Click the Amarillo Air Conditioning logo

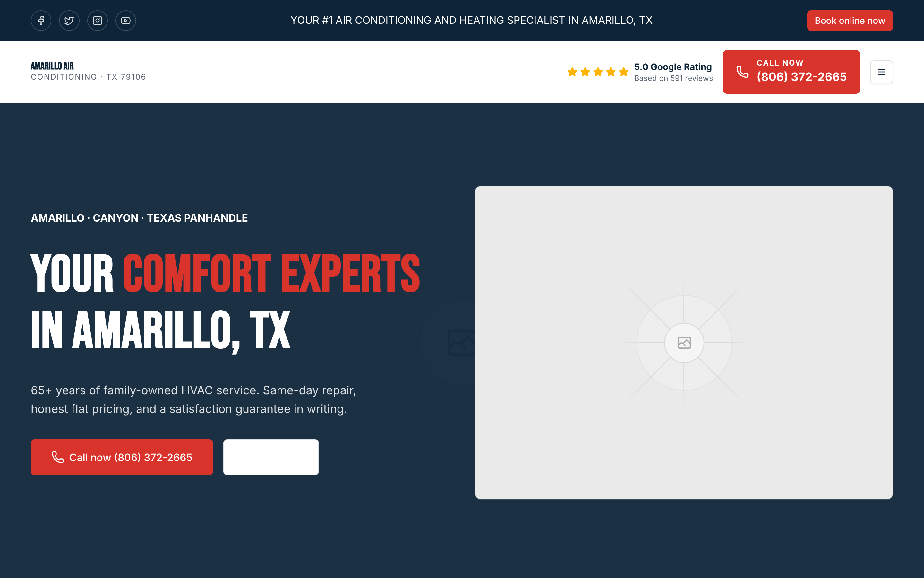[x=88, y=72]
